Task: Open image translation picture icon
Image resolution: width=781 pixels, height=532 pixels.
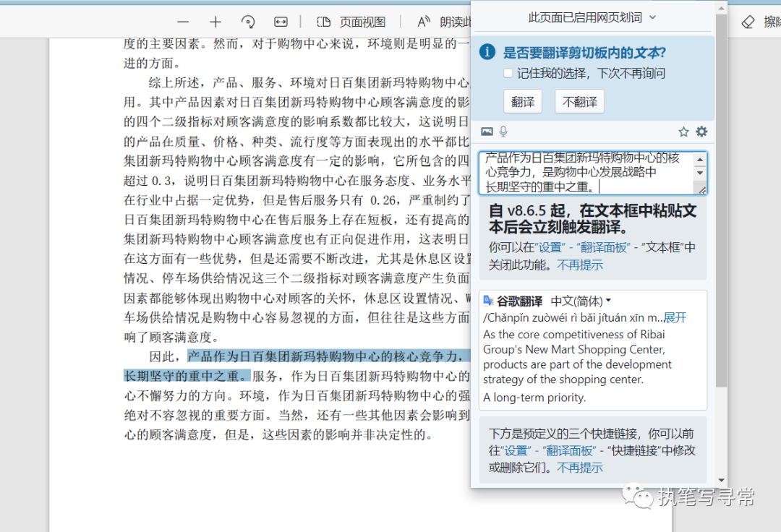Action: tap(487, 132)
